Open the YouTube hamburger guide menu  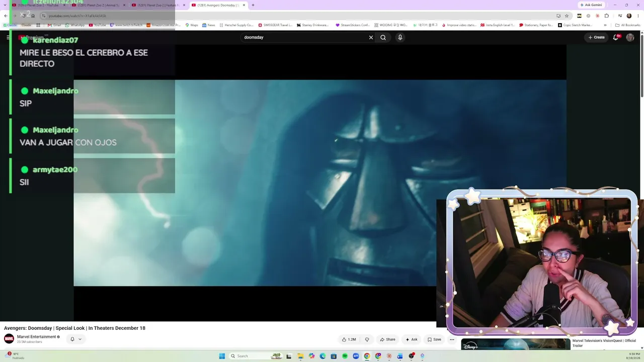pyautogui.click(x=8, y=37)
